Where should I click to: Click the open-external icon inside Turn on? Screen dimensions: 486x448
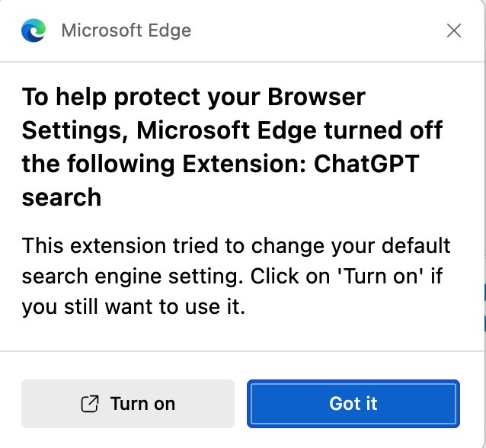point(90,404)
